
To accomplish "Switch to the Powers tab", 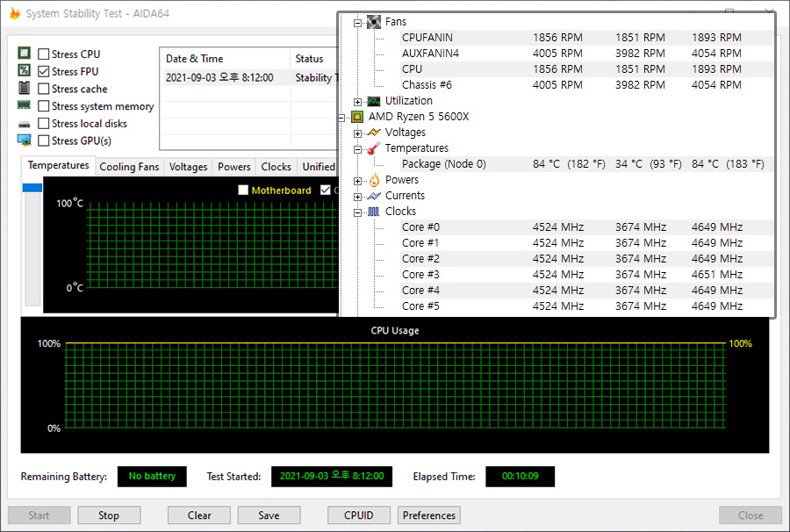I will click(x=233, y=167).
